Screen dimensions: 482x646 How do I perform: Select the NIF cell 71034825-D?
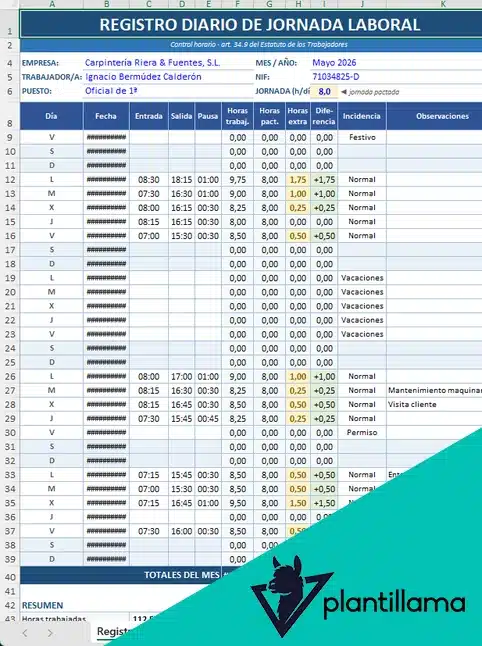396,77
